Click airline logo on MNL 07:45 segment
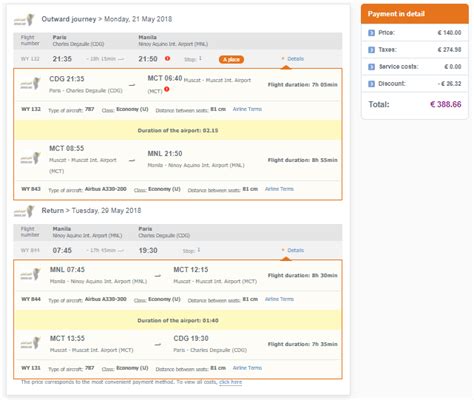 click(x=30, y=275)
